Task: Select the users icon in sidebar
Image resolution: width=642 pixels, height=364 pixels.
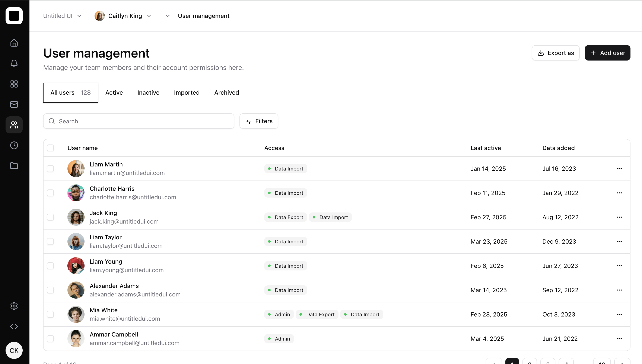Action: coord(14,125)
